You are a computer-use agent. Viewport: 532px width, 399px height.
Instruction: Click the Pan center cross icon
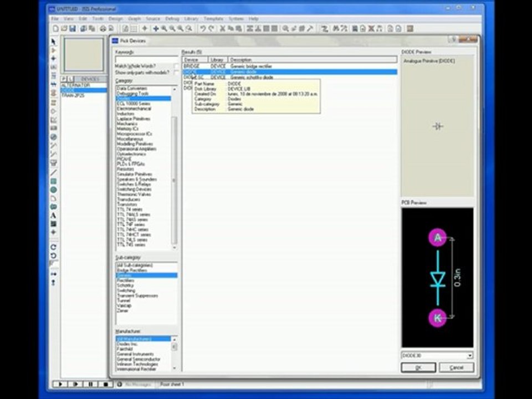click(x=156, y=29)
